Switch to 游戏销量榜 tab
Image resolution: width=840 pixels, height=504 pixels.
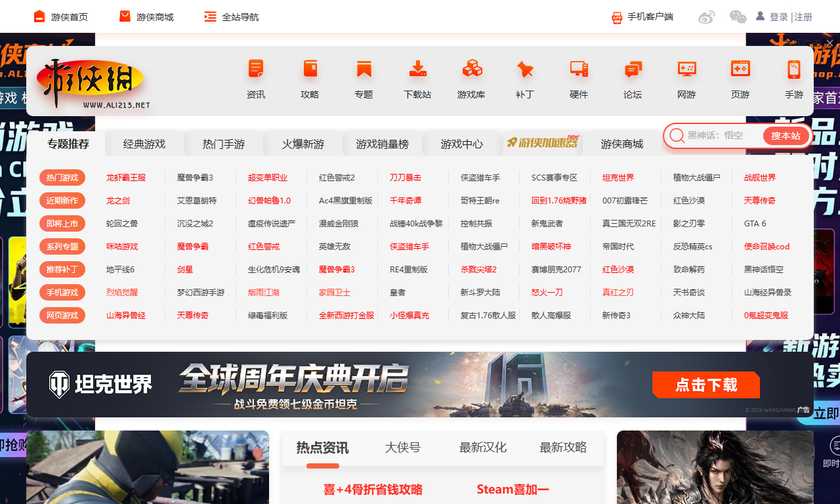[383, 144]
